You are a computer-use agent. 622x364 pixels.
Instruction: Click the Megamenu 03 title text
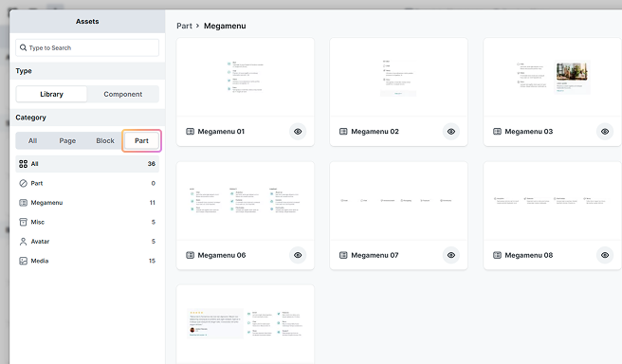pos(529,131)
